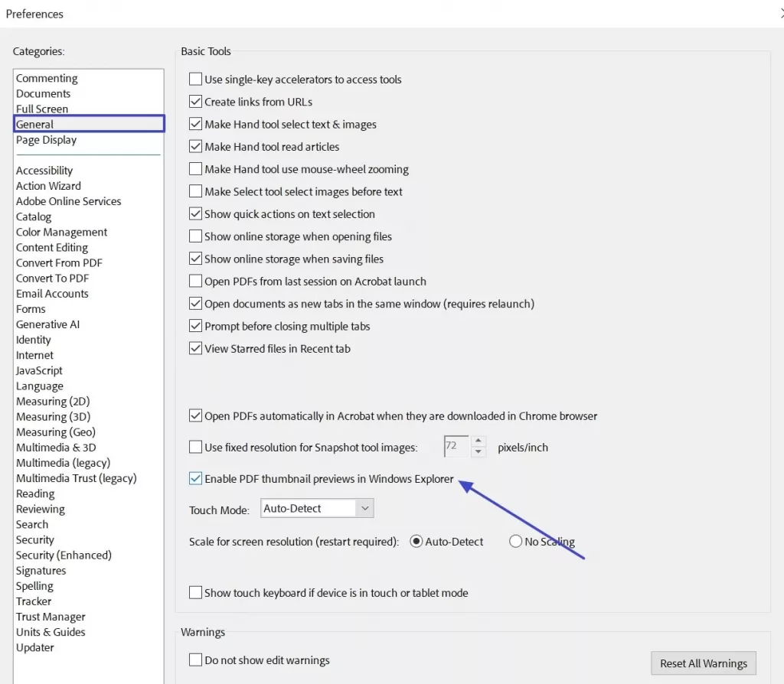Disable PDF thumbnail previews in Windows Explorer
Viewport: 784px width, 684px height.
(x=195, y=478)
